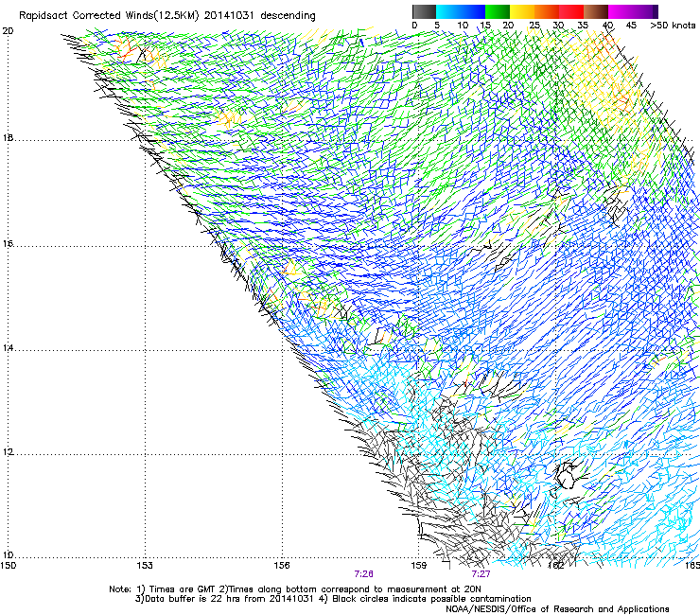This screenshot has width=700, height=615.
Task: Click the orange 25-30 knots color swatch
Action: click(547, 11)
